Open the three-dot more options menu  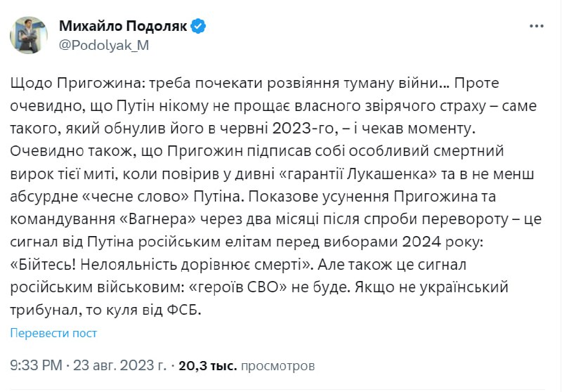click(536, 27)
